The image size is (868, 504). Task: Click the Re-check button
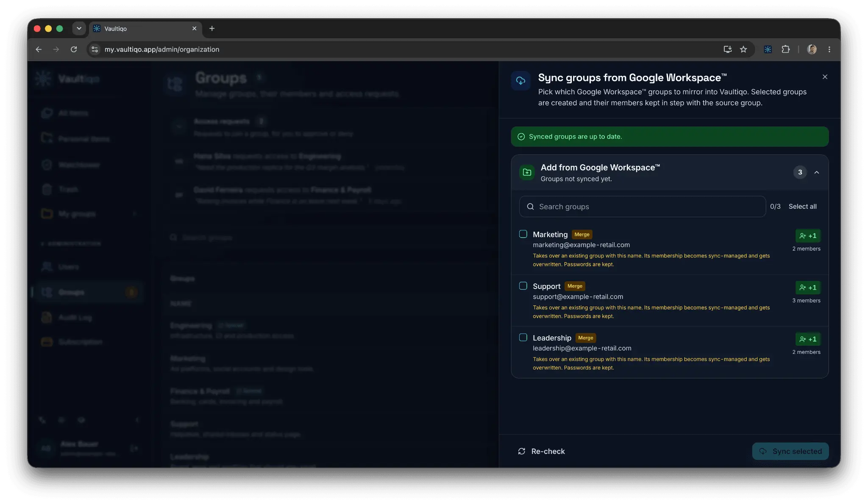[541, 451]
